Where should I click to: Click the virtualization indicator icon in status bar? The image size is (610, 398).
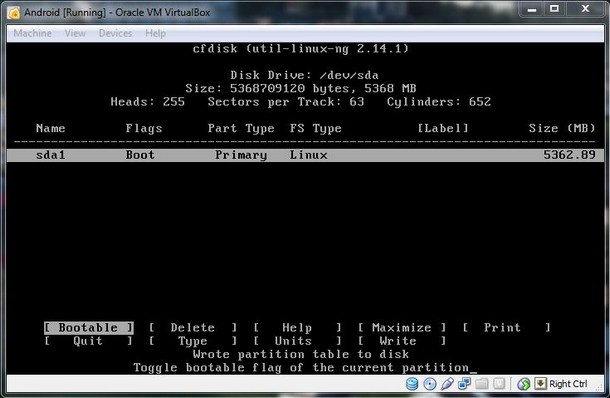click(499, 384)
